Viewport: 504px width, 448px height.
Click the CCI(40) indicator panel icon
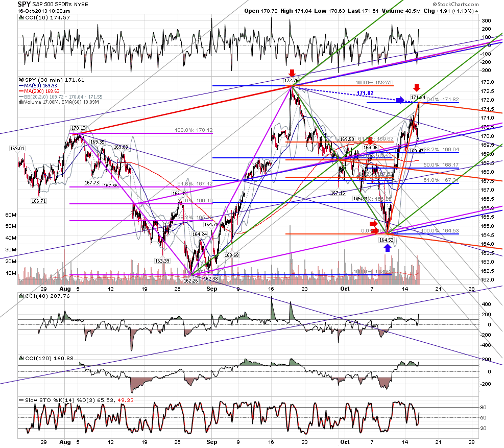[21, 296]
